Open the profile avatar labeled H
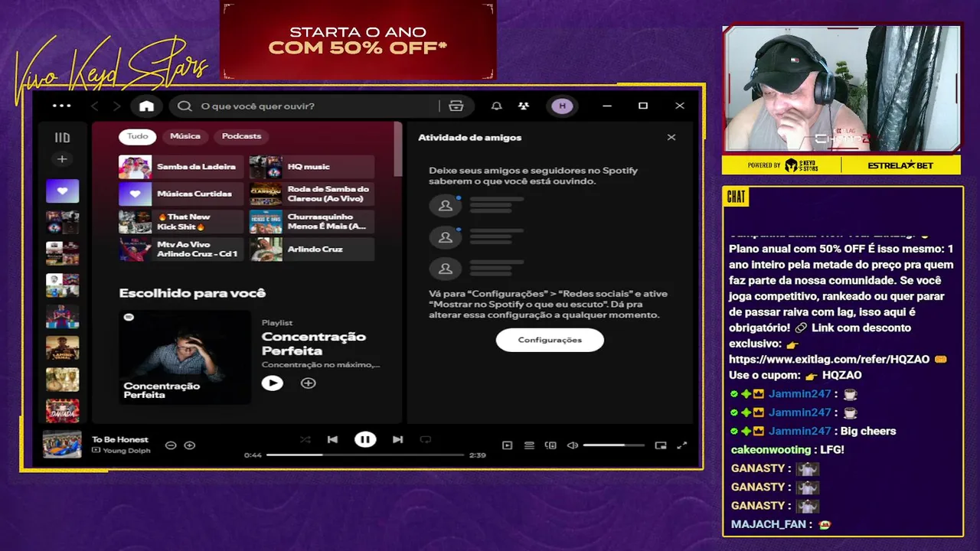 pos(563,106)
